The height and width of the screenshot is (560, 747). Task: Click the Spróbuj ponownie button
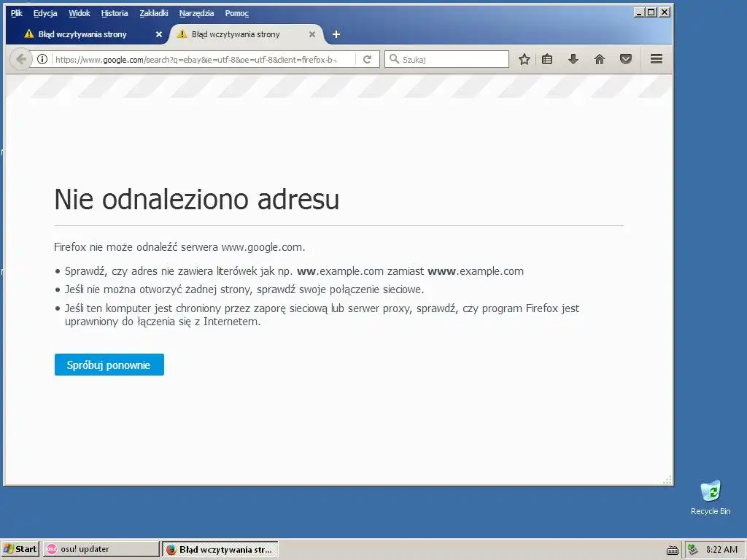point(109,365)
